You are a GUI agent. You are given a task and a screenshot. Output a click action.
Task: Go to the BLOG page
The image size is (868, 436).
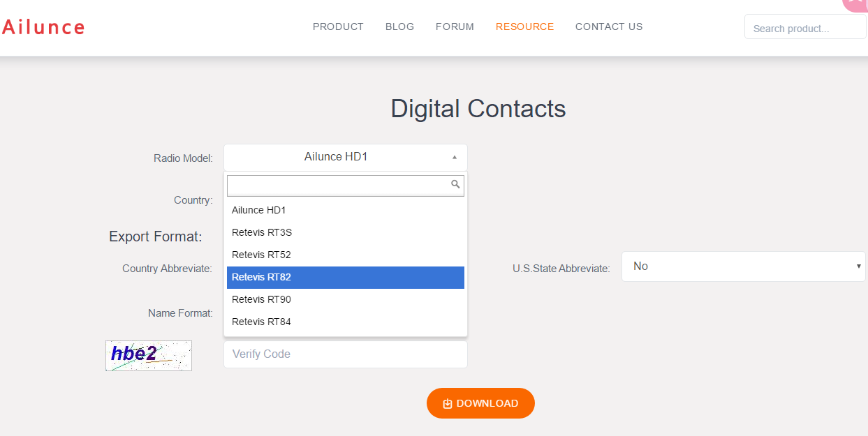coord(399,27)
